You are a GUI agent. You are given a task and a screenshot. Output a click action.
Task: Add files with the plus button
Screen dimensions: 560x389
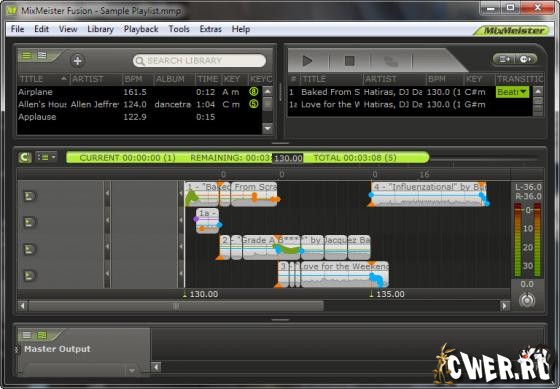click(x=77, y=60)
